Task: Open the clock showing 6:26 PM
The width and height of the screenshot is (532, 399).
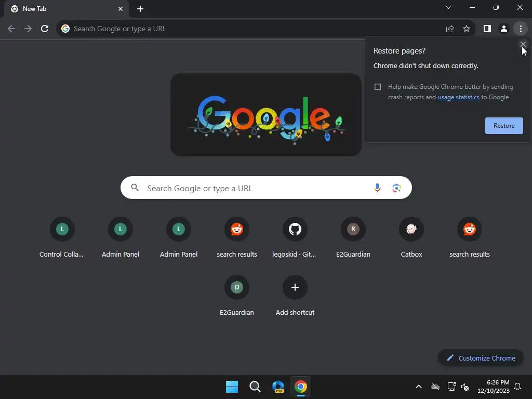Action: coord(494,387)
